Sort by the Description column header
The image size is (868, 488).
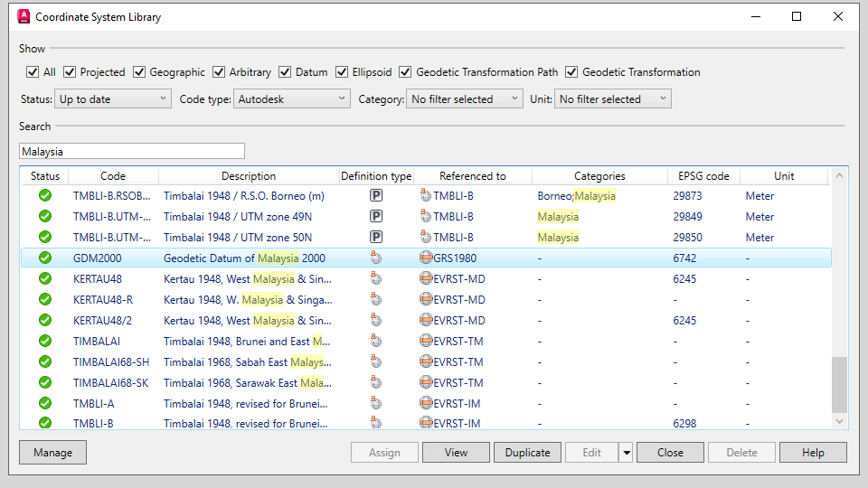point(249,176)
